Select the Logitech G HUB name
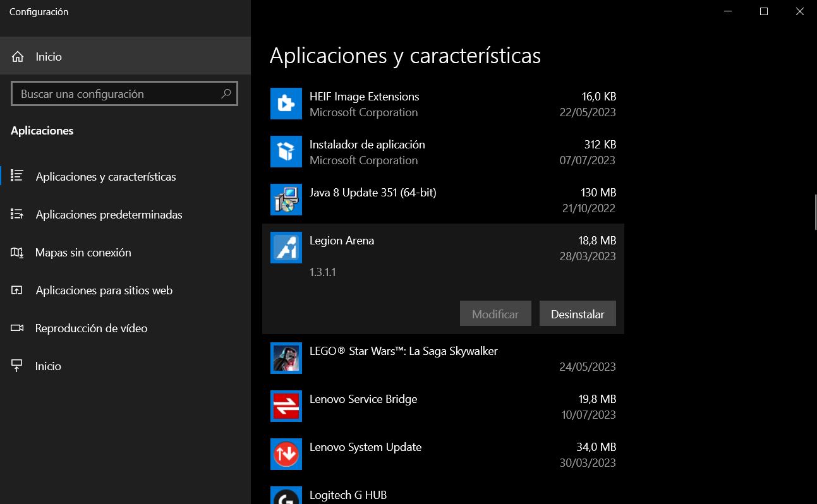This screenshot has width=817, height=504. point(348,495)
